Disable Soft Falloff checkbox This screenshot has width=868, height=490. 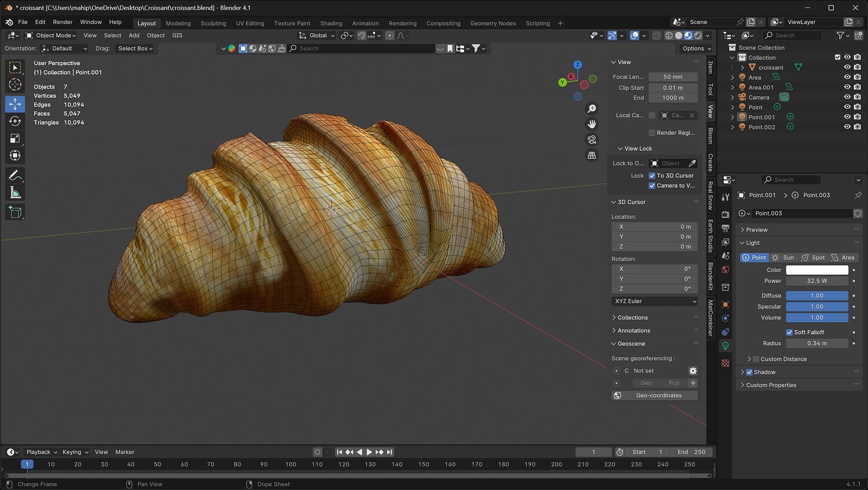pos(789,332)
